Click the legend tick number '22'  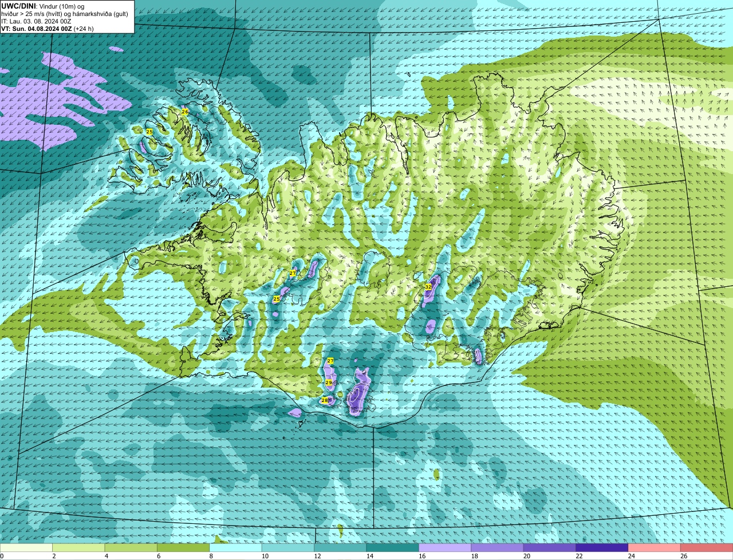pos(578,556)
